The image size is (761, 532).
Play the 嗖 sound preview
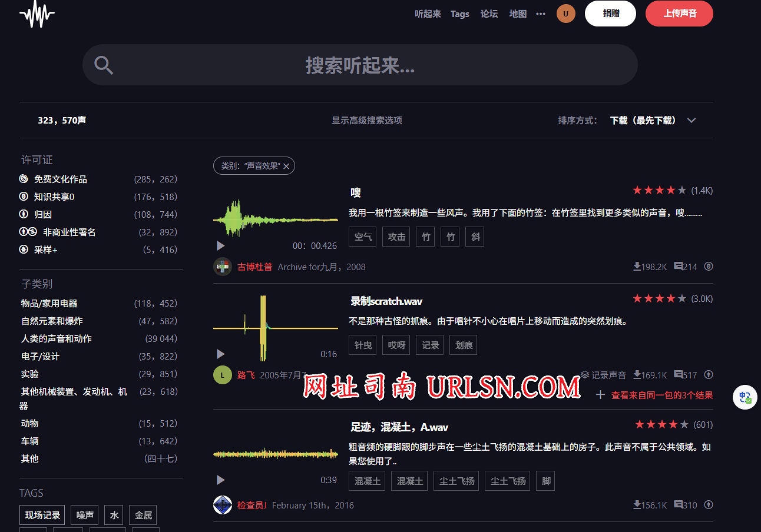point(221,245)
